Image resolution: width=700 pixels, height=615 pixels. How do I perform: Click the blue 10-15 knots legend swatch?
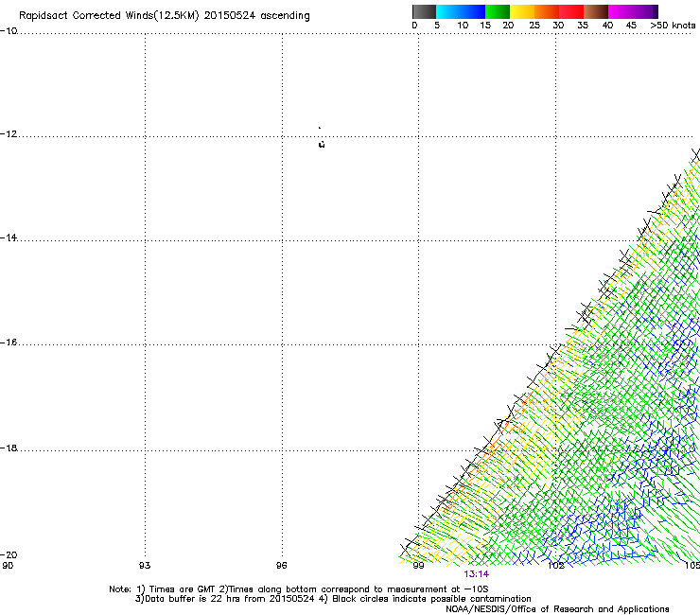tap(473, 11)
